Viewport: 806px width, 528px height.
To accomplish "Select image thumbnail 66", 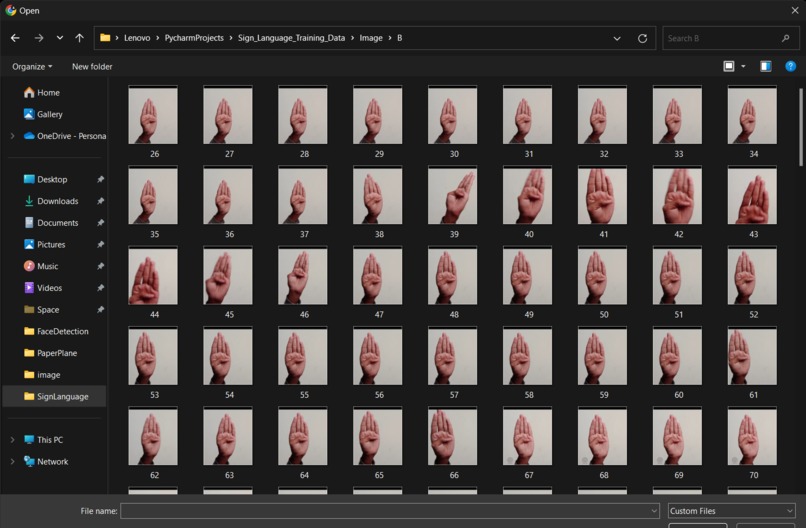I will click(x=452, y=436).
